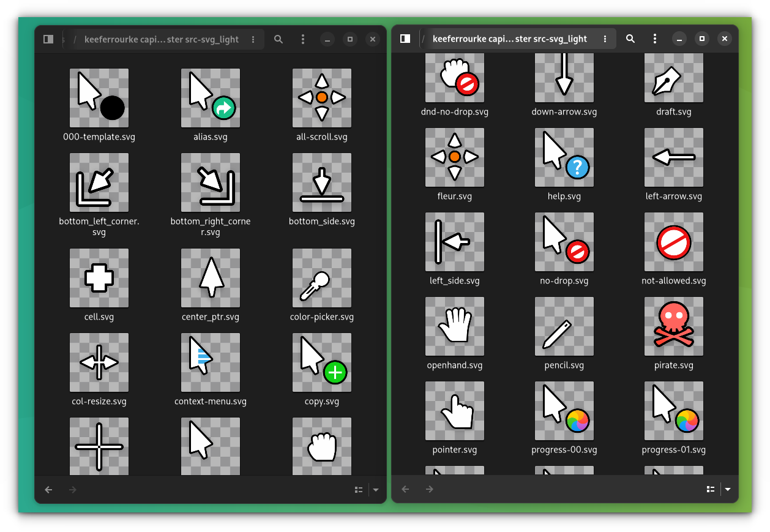Select the help.svg file
This screenshot has height=532, width=770.
tap(564, 165)
